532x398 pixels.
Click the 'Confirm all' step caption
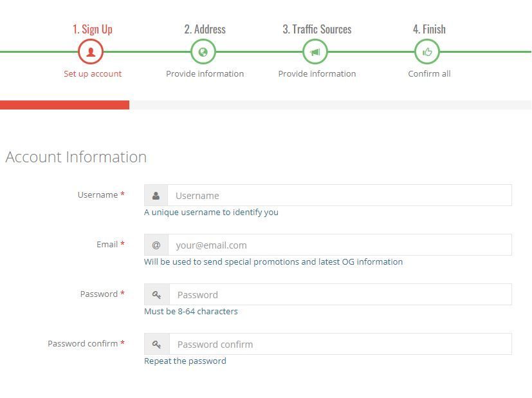429,73
